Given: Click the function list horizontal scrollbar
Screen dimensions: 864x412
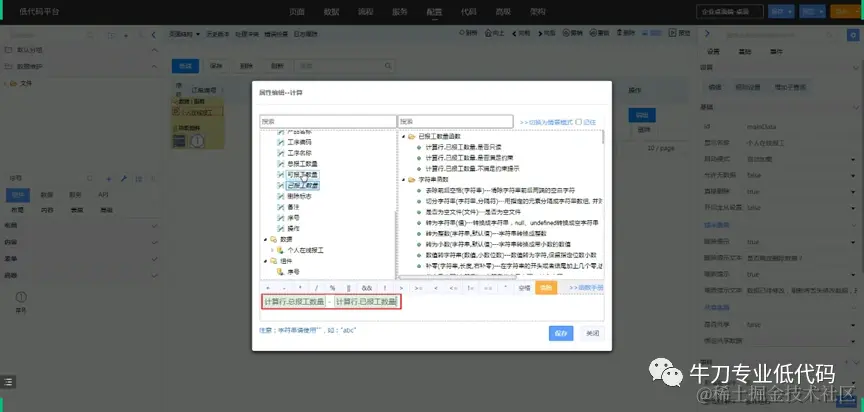Looking at the screenshot, I should click(457, 277).
